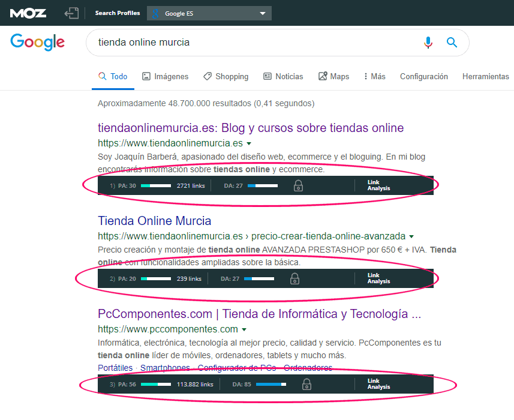Click the '239 links' metric
The width and height of the screenshot is (514, 420).
[189, 278]
